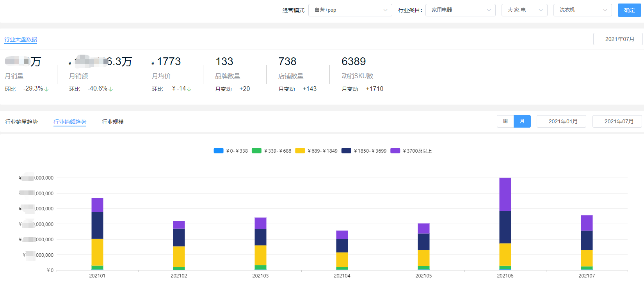This screenshot has width=644, height=288.
Task: Click the blue 确定 button
Action: [x=629, y=10]
